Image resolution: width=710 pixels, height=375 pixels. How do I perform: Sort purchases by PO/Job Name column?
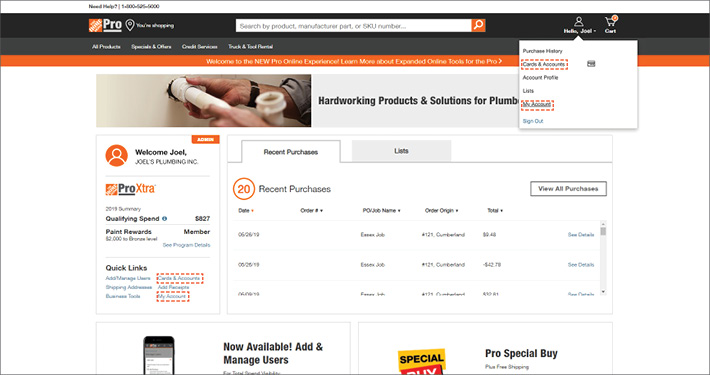tap(381, 211)
